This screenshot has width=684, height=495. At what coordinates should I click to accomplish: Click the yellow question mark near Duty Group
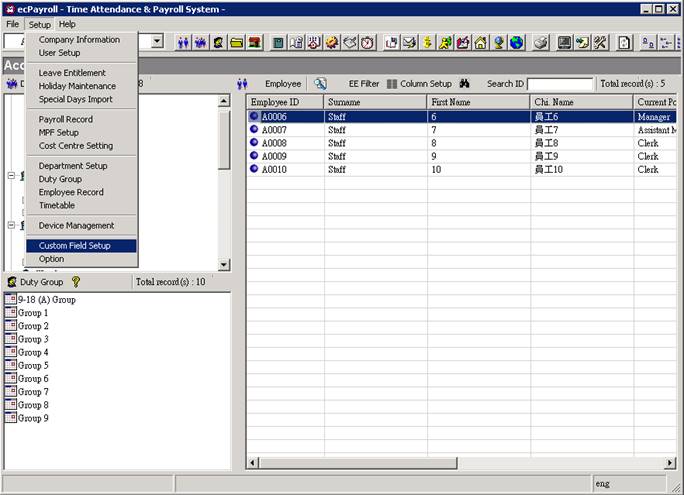pos(76,282)
